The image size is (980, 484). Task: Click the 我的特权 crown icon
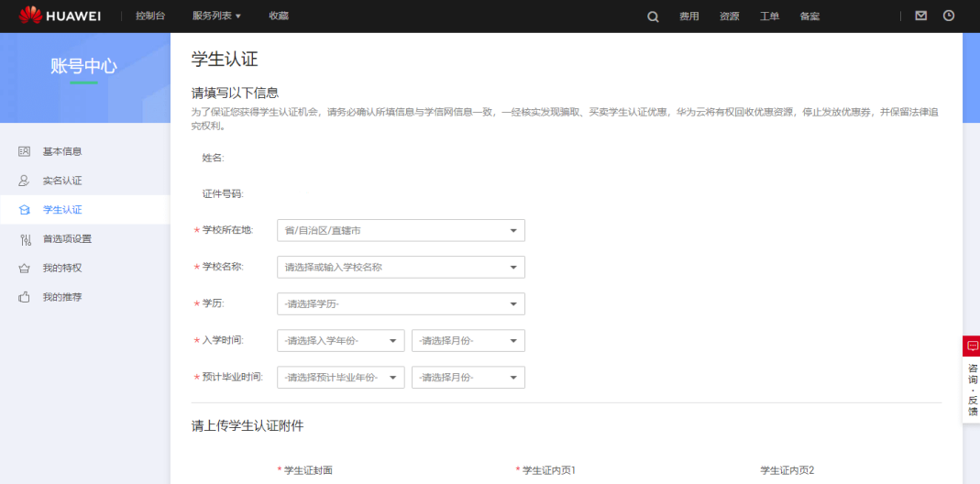(25, 269)
